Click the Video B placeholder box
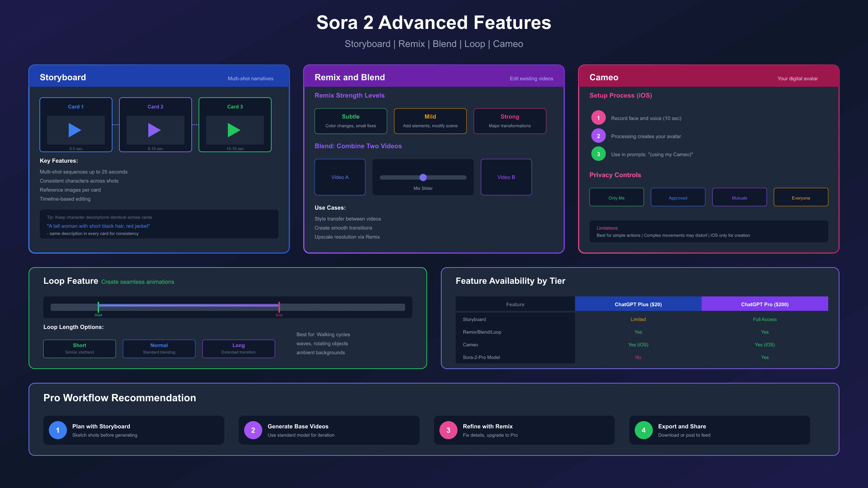The image size is (868, 488). (506, 177)
